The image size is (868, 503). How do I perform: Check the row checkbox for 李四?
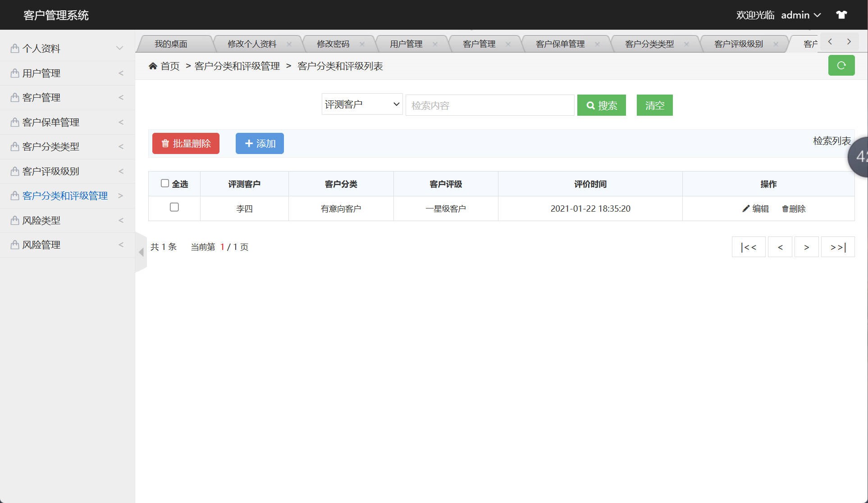tap(174, 208)
